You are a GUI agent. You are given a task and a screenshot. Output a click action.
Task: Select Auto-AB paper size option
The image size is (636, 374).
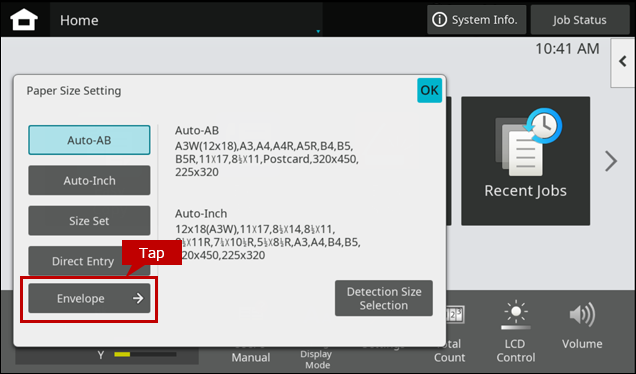tap(89, 140)
